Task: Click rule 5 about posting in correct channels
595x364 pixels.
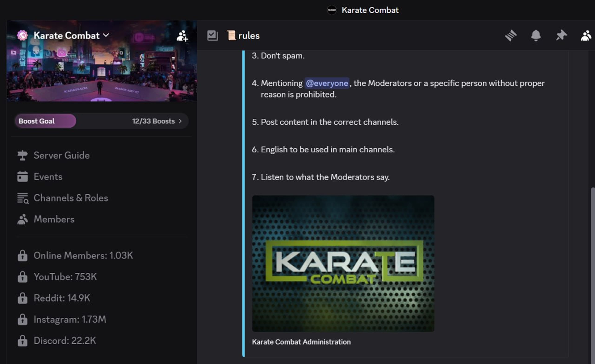Action: coord(330,122)
